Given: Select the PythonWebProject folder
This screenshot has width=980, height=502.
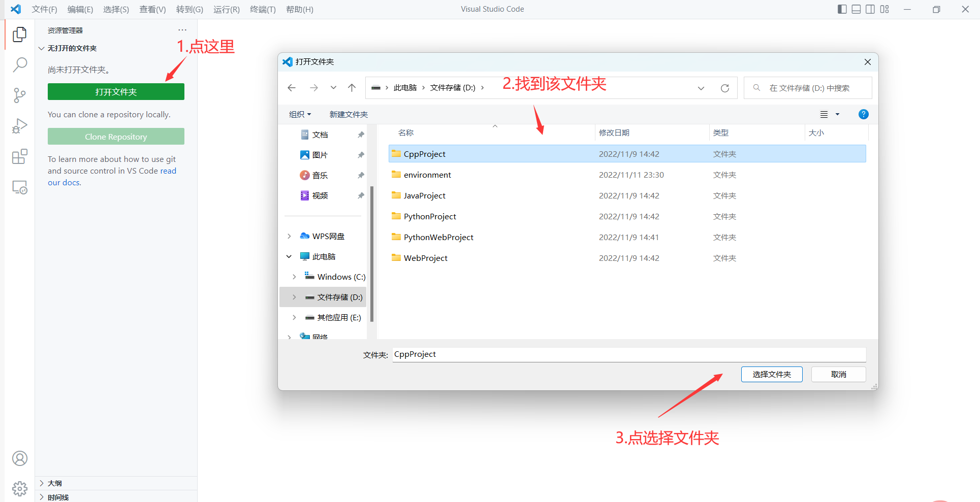Looking at the screenshot, I should coord(627,237).
